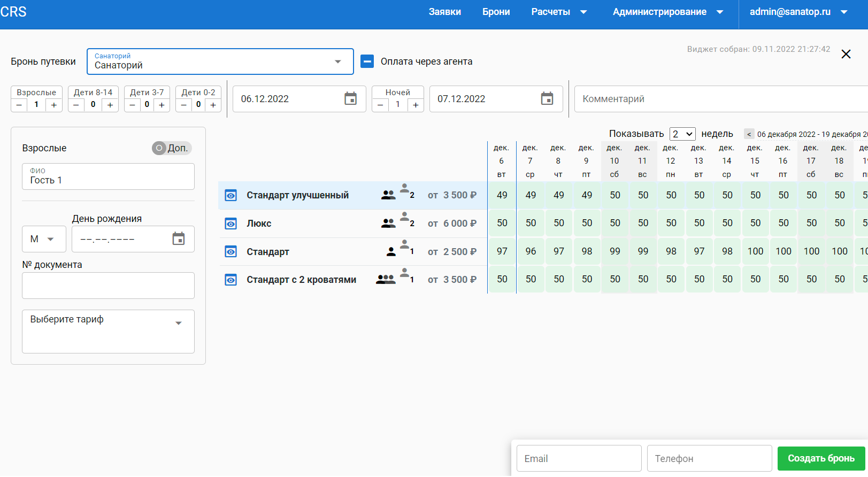Close the booking widget with X
Screen dimensions: 868x477
click(846, 54)
